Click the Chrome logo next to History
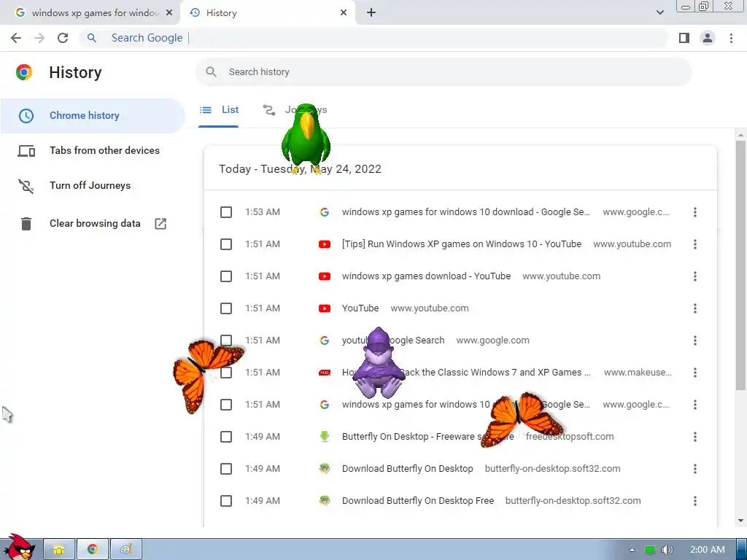 point(24,72)
